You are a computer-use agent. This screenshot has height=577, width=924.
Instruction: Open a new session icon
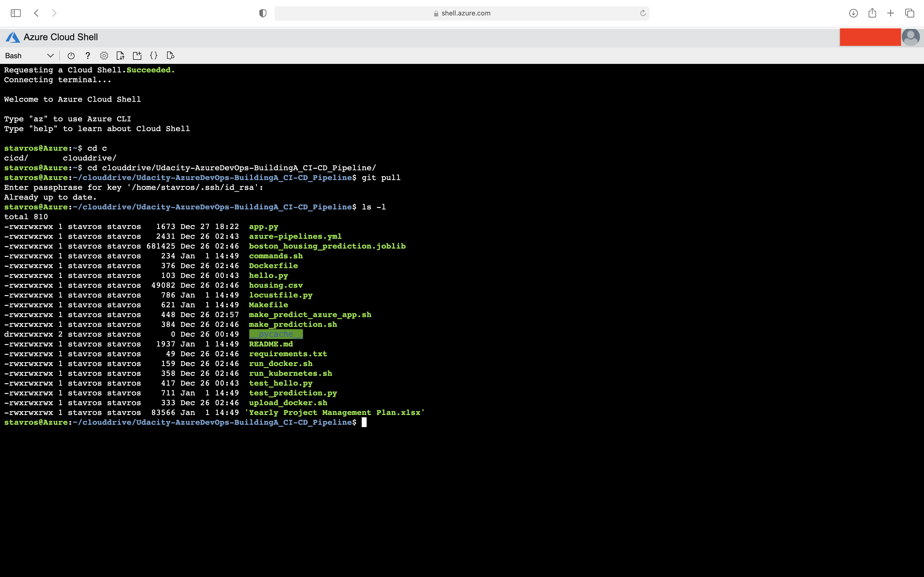pos(137,56)
